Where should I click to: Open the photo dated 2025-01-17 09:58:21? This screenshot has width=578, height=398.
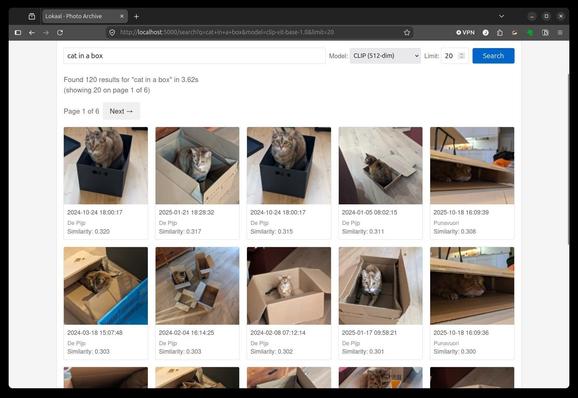click(x=380, y=286)
